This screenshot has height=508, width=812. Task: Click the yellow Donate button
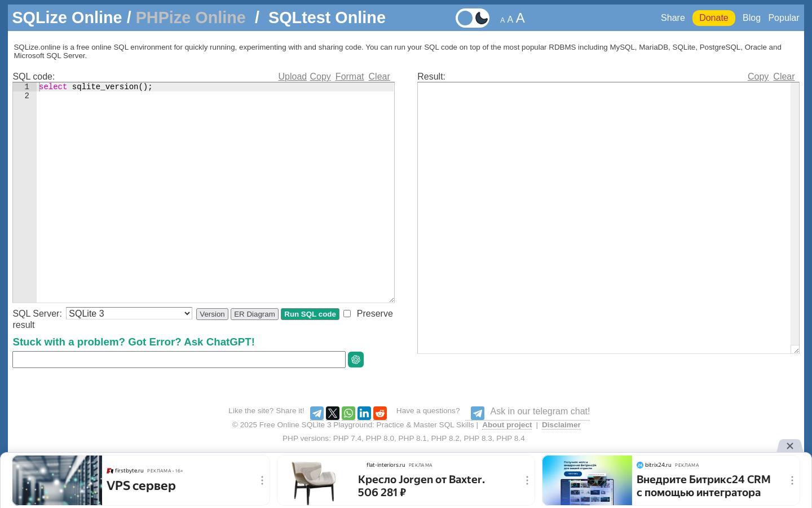(714, 18)
